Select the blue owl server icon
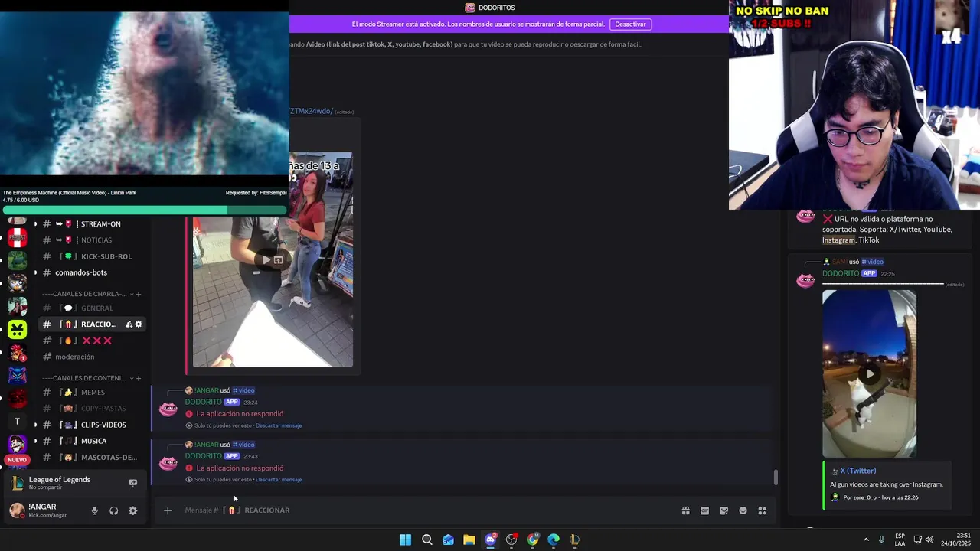Screen dimensions: 980x551 click(x=17, y=375)
